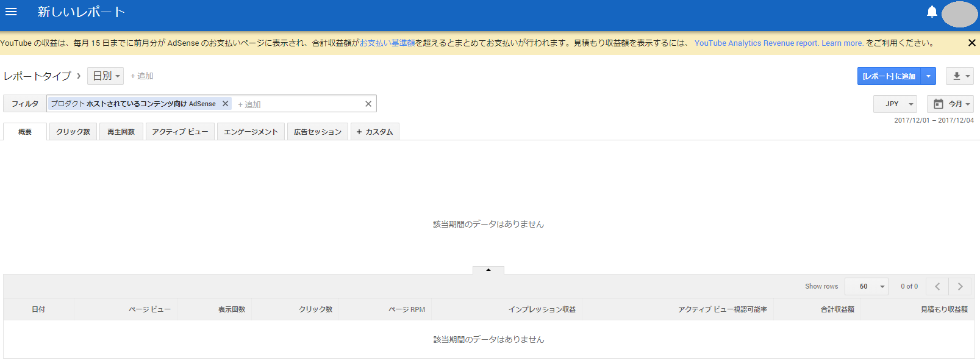Screen dimensions: 980x360
Task: Click the 新しいレポート page title
Action: (81, 12)
